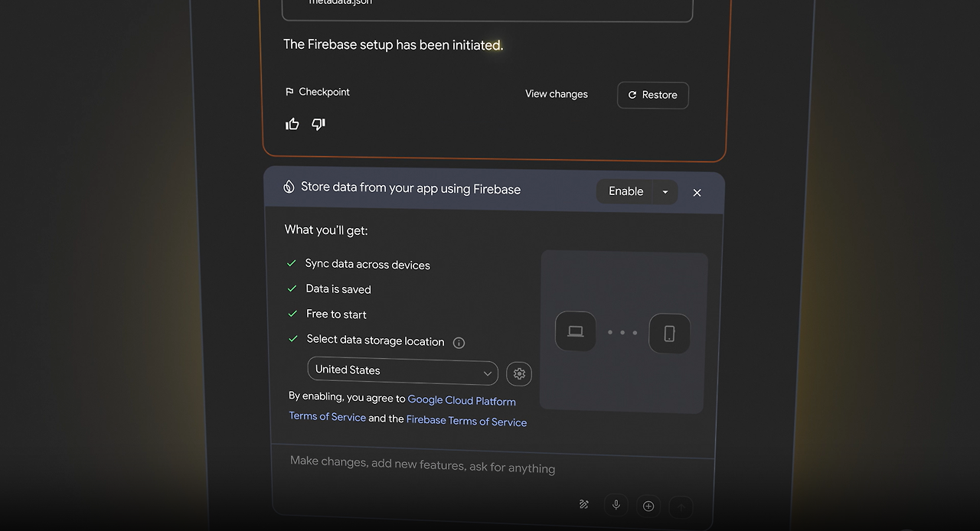
Task: Click 'Select data storage location' text
Action: (375, 340)
